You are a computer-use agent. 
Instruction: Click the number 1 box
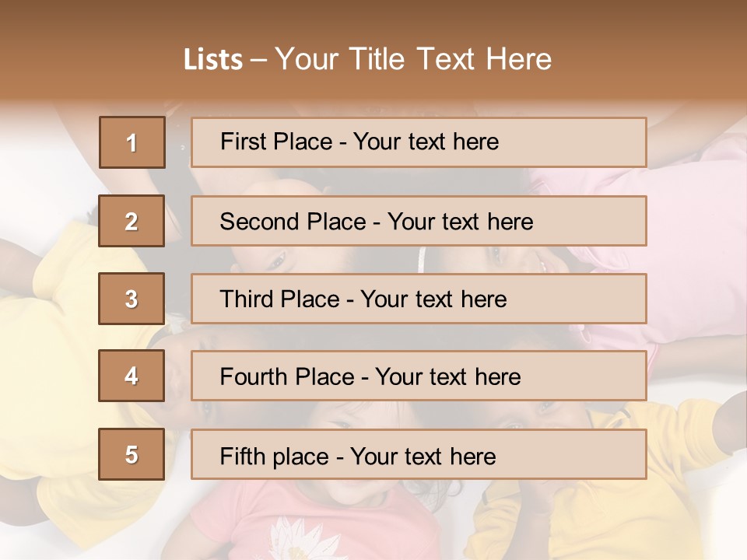132,142
